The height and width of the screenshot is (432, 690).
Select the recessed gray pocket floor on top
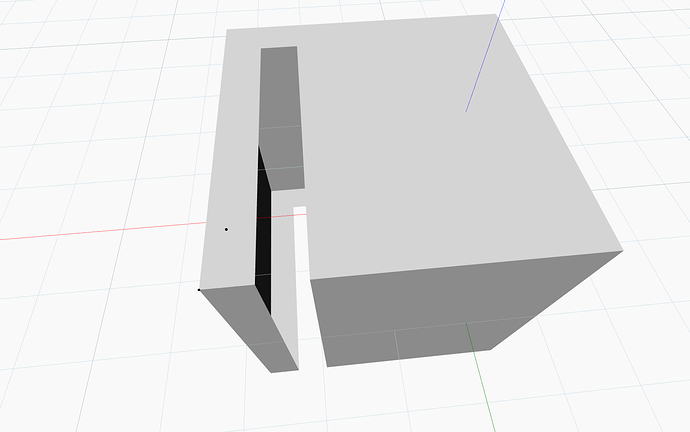281,119
